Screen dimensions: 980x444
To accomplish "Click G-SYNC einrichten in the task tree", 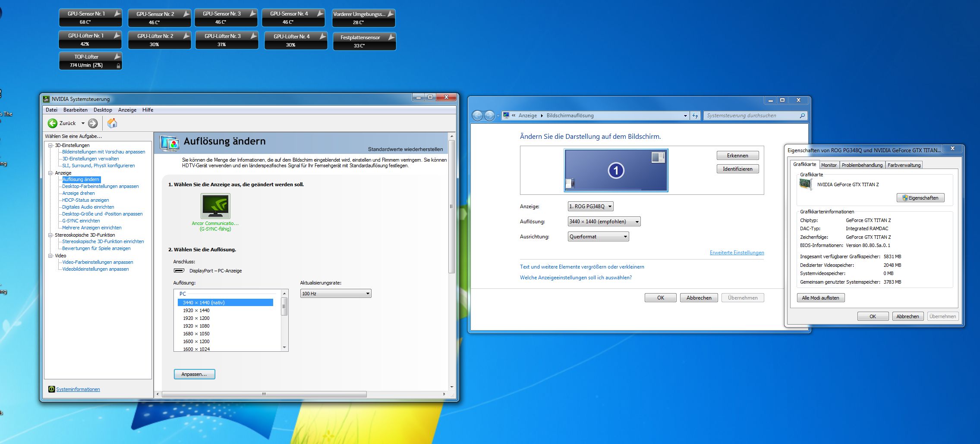I will click(x=81, y=221).
